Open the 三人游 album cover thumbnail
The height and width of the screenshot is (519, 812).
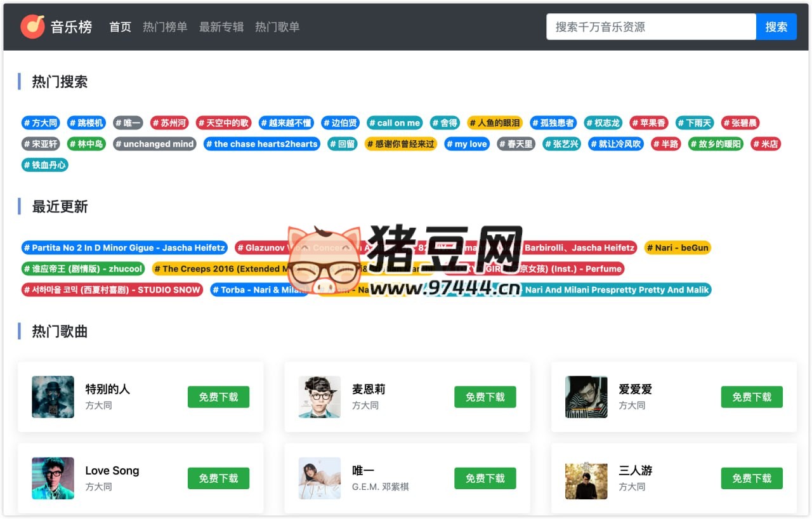586,478
